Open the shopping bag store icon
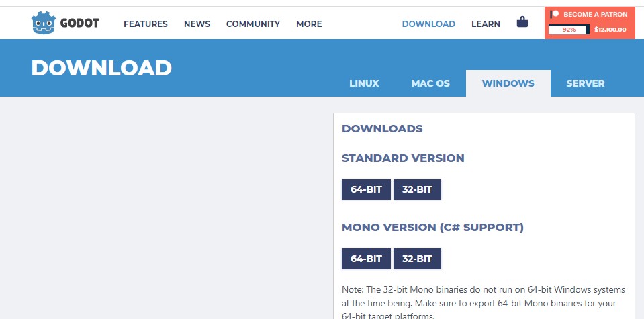Viewport: 644px width, 319px height. 522,21
